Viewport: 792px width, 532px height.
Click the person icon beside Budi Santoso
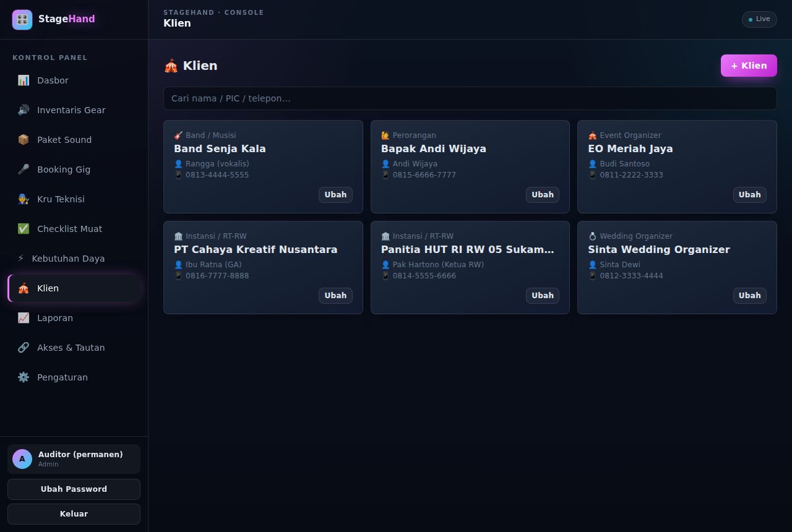592,164
